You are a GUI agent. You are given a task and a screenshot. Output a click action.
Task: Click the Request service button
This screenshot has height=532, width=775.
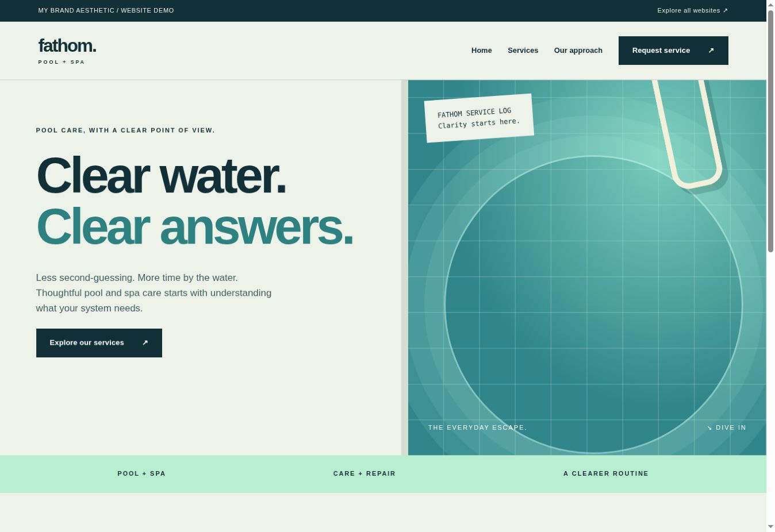pyautogui.click(x=673, y=51)
